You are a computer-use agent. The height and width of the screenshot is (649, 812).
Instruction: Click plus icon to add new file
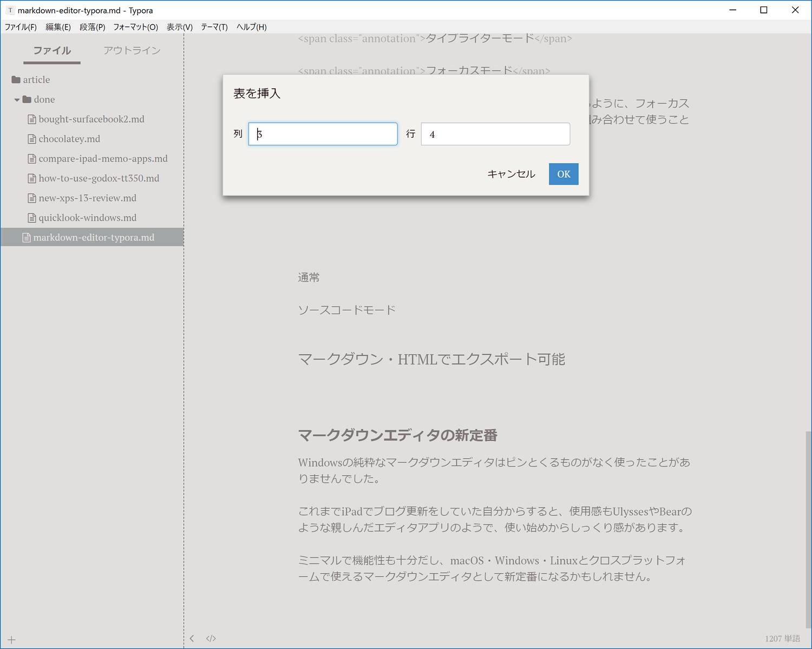(x=11, y=640)
